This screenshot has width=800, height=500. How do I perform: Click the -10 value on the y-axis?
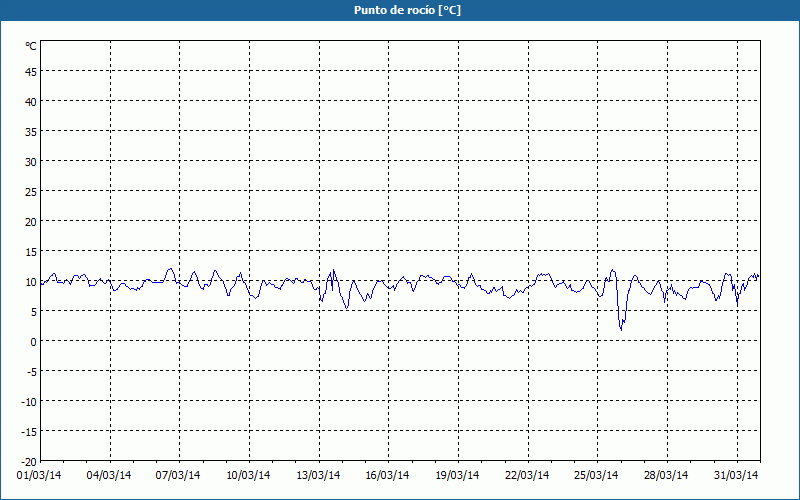[x=29, y=402]
